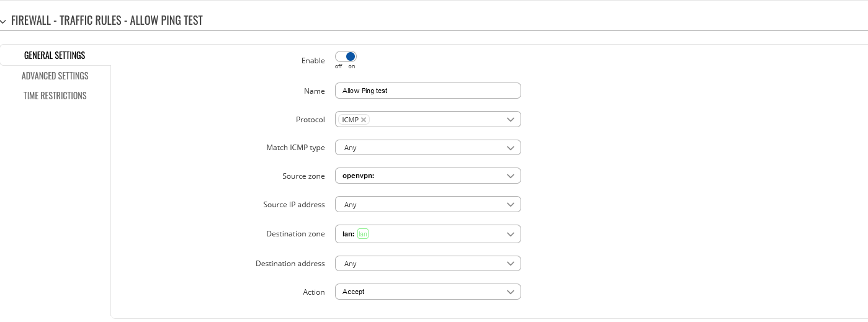Image resolution: width=868 pixels, height=322 pixels.
Task: Click the green lan badge in Destination zone
Action: click(x=363, y=234)
